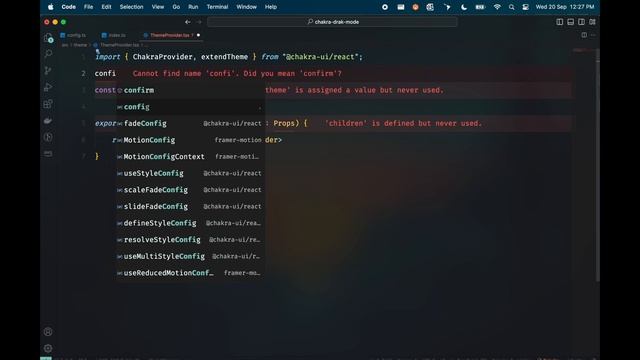
Task: Toggle Do Not Disturb moon icon
Action: (x=464, y=7)
